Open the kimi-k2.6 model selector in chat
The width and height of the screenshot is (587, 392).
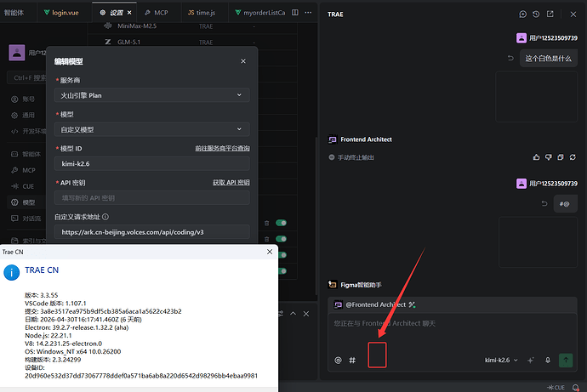pyautogui.click(x=501, y=361)
